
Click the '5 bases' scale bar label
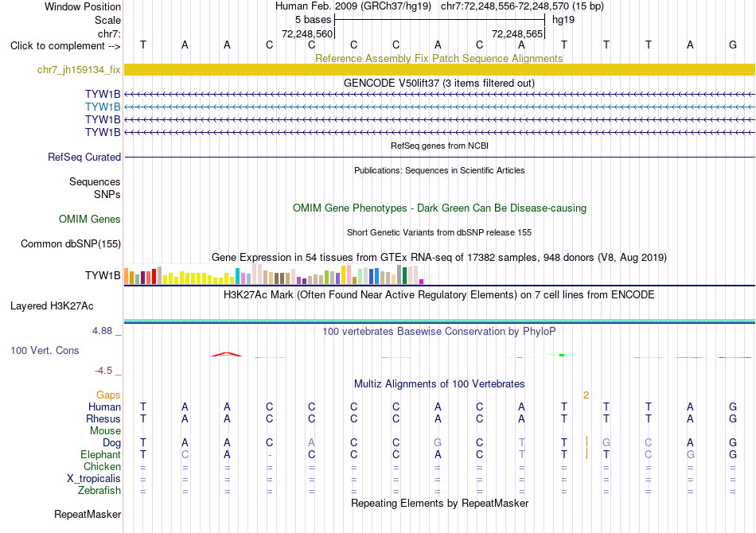tap(313, 20)
